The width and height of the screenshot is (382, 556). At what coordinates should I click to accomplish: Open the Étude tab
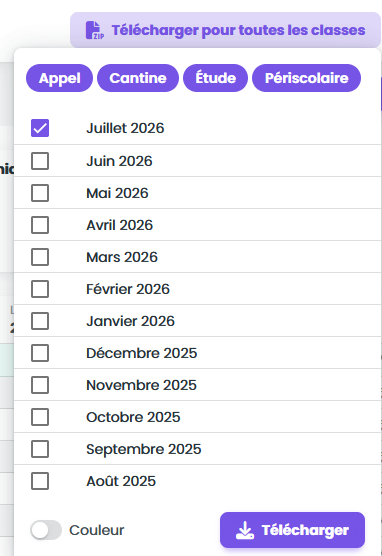[215, 78]
